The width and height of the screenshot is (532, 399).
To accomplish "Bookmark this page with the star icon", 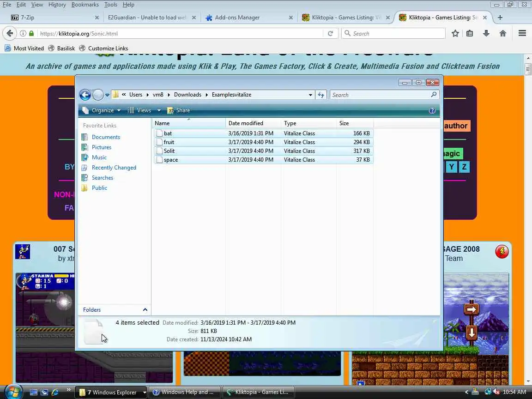I will tap(455, 33).
